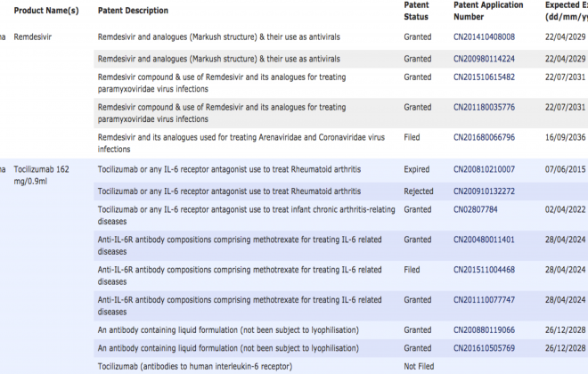Image resolution: width=588 pixels, height=374 pixels.
Task: Select Rheumatoid arthritis description for CN200810210007
Action: (229, 169)
